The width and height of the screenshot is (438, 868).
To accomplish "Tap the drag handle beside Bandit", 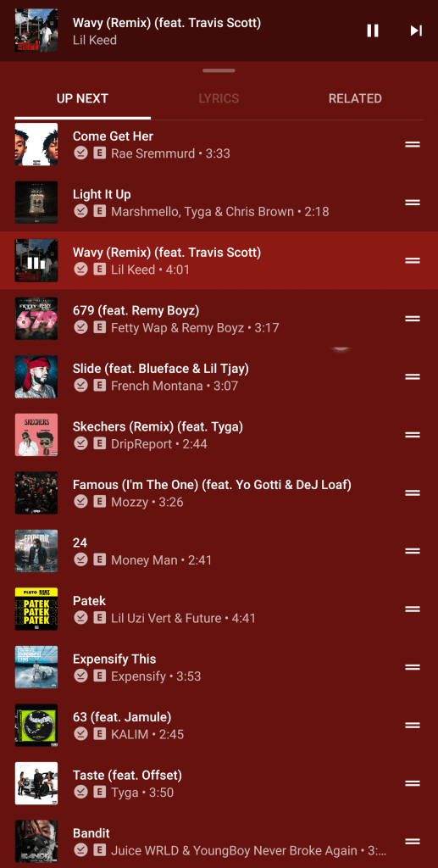I will click(x=413, y=842).
